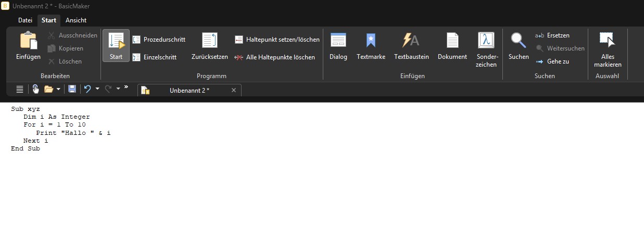Click the undo arrow icon
This screenshot has width=644, height=251.
tap(87, 89)
